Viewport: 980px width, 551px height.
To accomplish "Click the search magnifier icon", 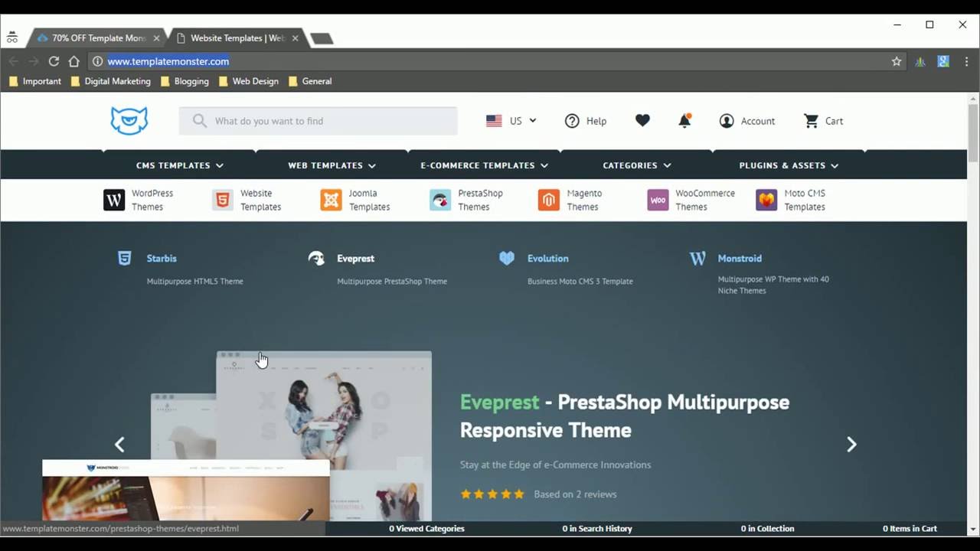I will point(200,121).
